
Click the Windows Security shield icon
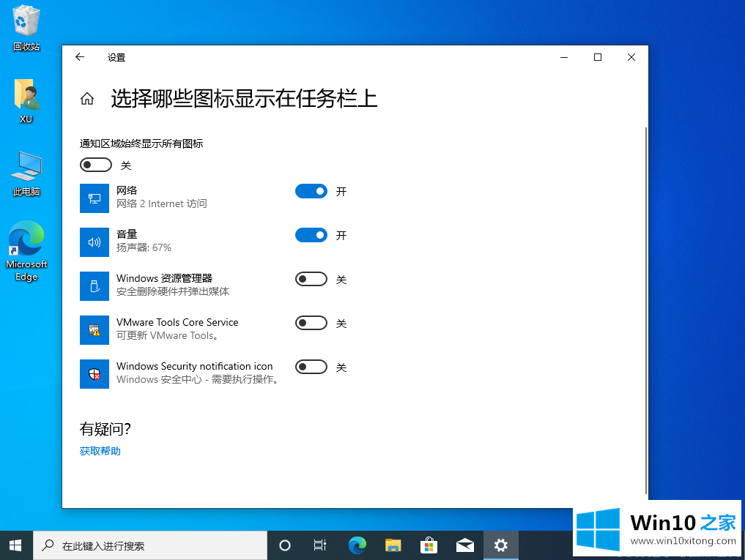click(94, 374)
